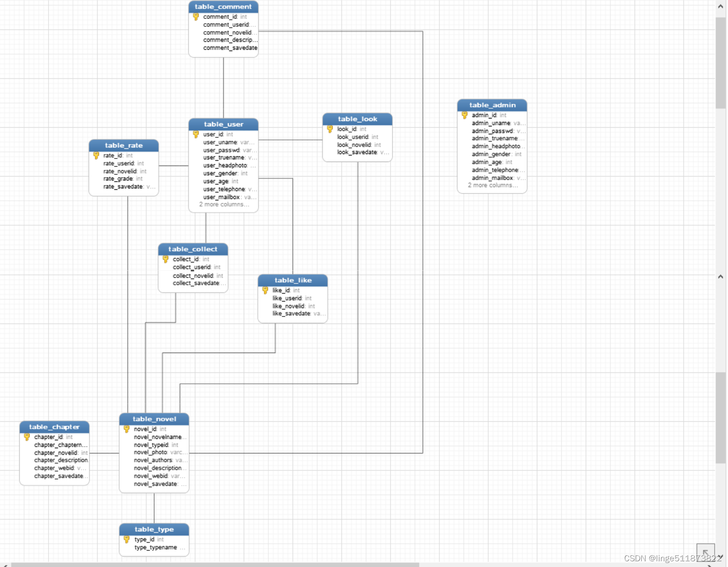Click the primary key icon beside comment_id
The height and width of the screenshot is (567, 728).
tap(196, 17)
